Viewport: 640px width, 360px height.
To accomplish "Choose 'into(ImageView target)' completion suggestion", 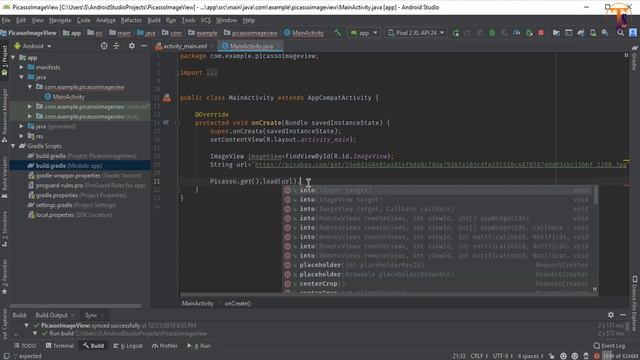I will (x=438, y=200).
